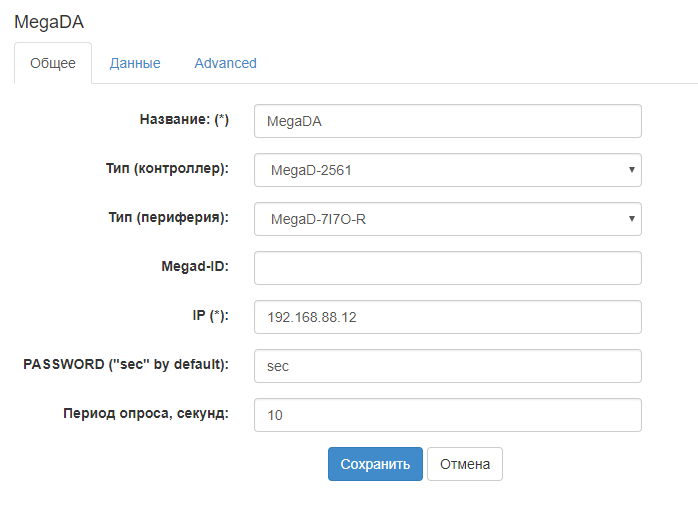The image size is (698, 532).
Task: Open the Данные tab
Action: (135, 63)
